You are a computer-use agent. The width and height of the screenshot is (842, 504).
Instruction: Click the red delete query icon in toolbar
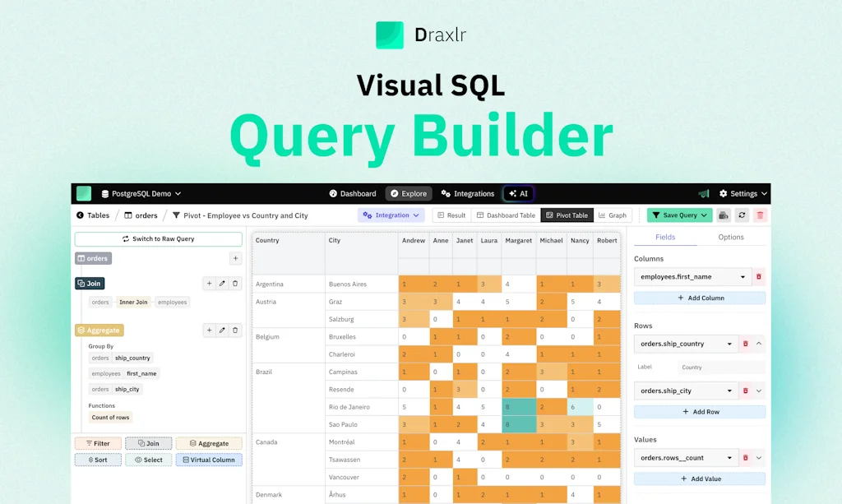760,215
